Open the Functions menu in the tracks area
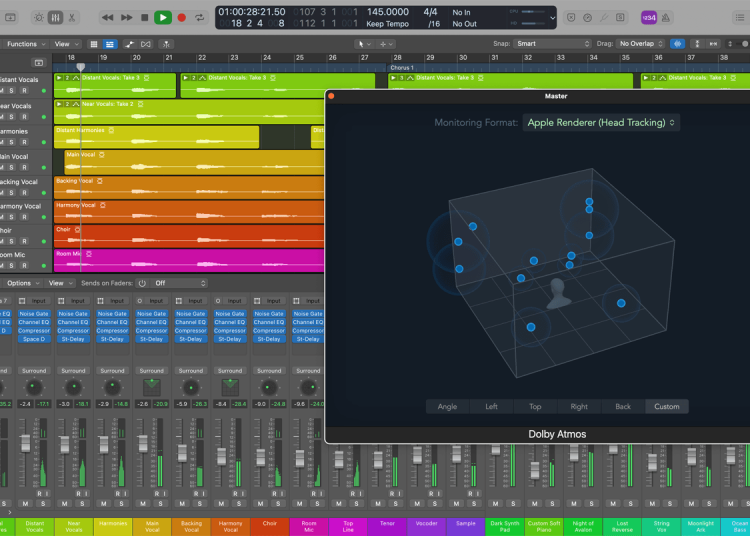Viewport: 750px width, 536px height. (x=23, y=44)
